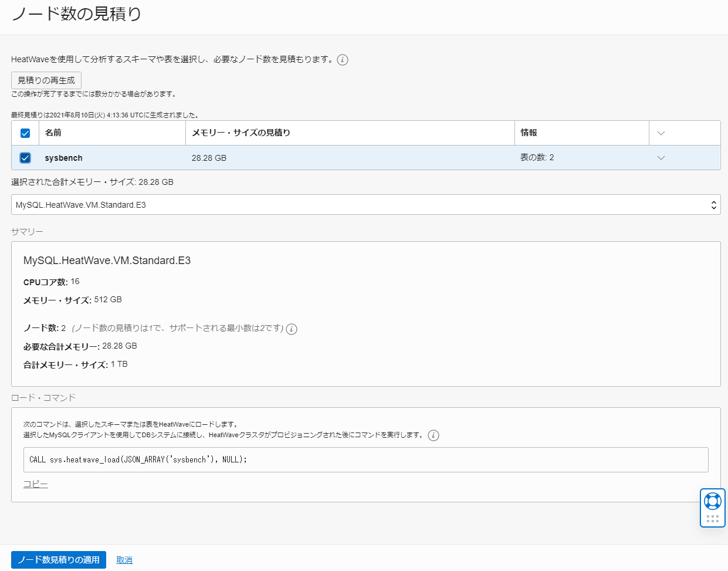Image resolution: width=728 pixels, height=571 pixels.
Task: Click info icon after load command instructions
Action: pyautogui.click(x=434, y=435)
